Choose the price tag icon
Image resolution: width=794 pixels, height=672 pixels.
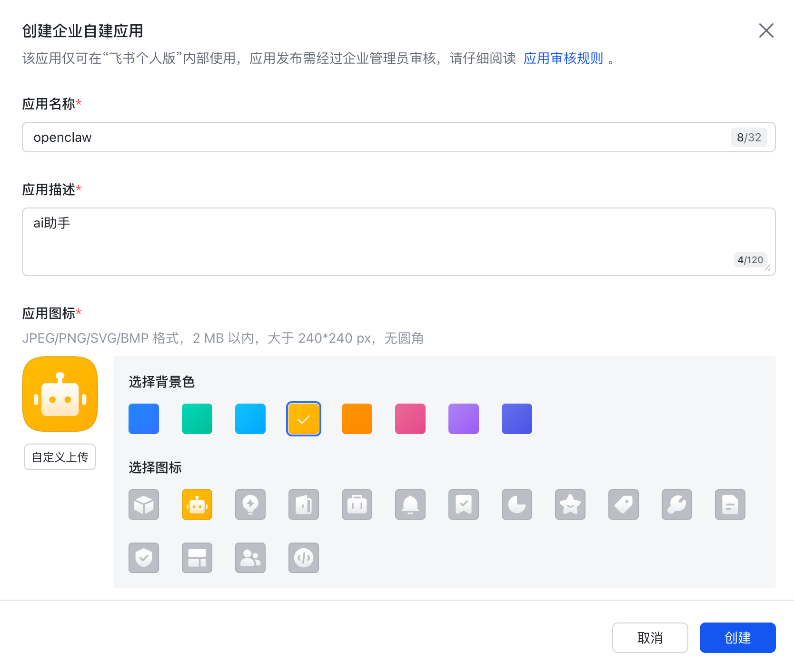pos(623,504)
